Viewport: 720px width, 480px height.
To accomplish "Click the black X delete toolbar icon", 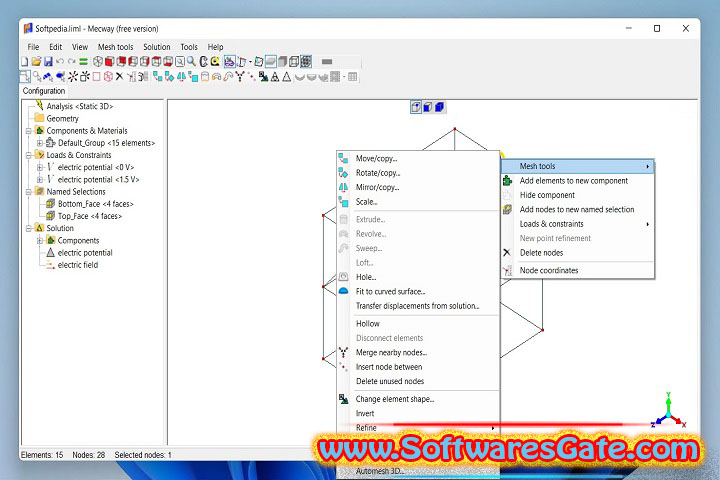I will 119,77.
